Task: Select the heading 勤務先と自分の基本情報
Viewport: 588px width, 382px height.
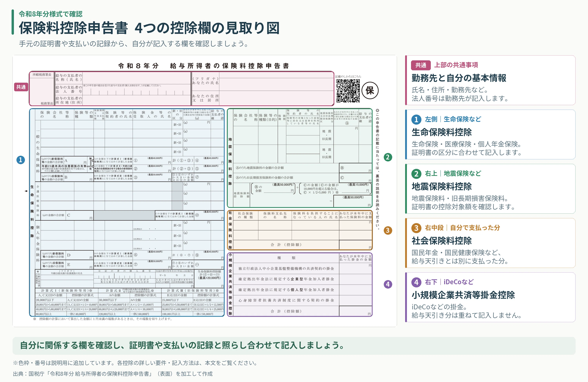Action: click(459, 78)
